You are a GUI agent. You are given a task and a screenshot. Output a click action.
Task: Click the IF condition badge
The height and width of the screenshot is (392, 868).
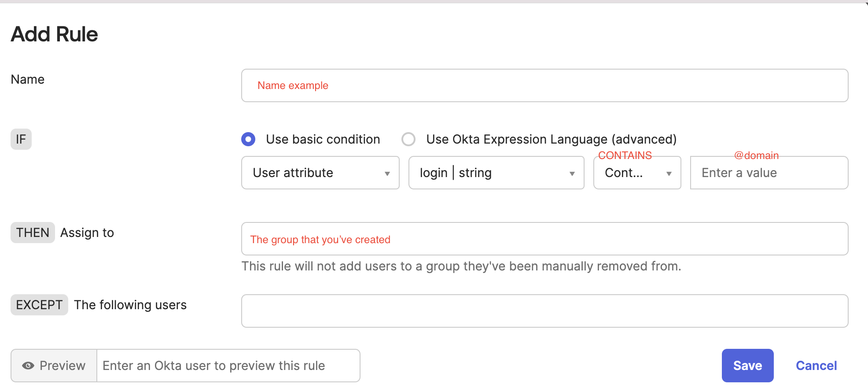[x=21, y=139]
